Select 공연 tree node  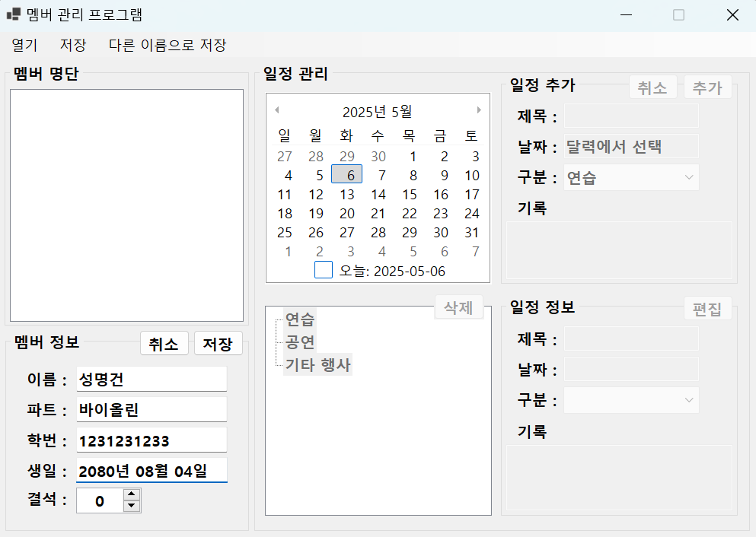coord(300,342)
